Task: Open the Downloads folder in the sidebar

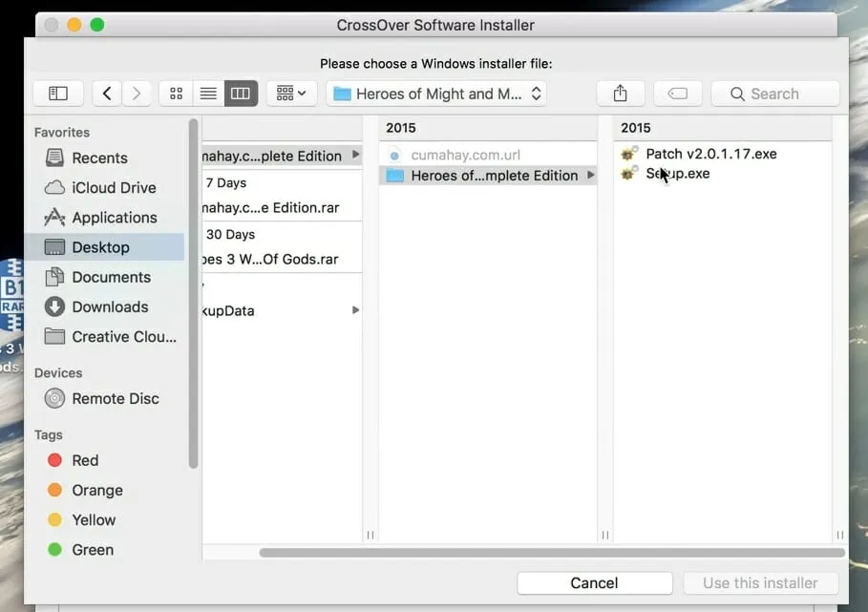Action: point(110,307)
